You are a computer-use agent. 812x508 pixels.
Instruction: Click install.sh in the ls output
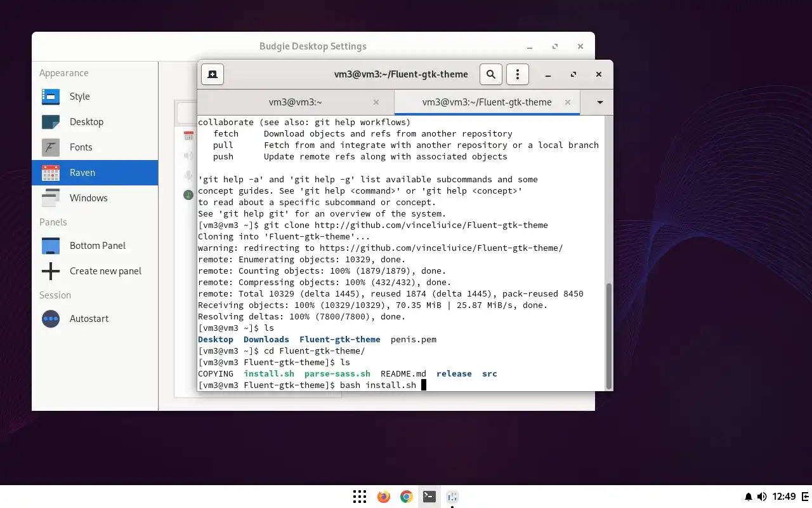[269, 373]
